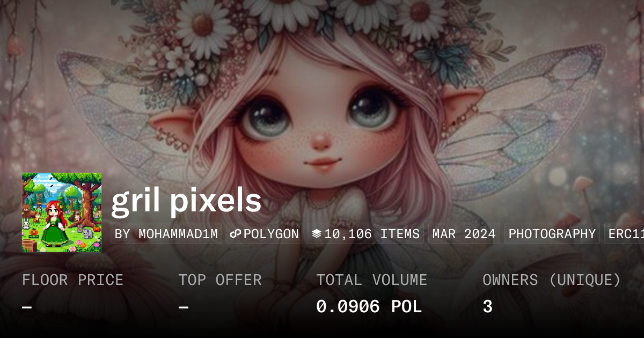This screenshot has width=644, height=338.
Task: Select the unique owners count 3
Action: (x=487, y=307)
